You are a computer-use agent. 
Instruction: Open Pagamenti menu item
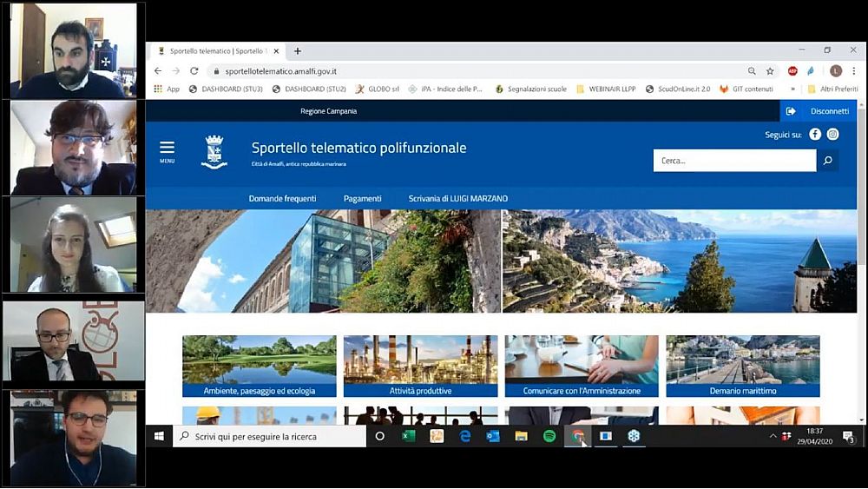point(362,198)
